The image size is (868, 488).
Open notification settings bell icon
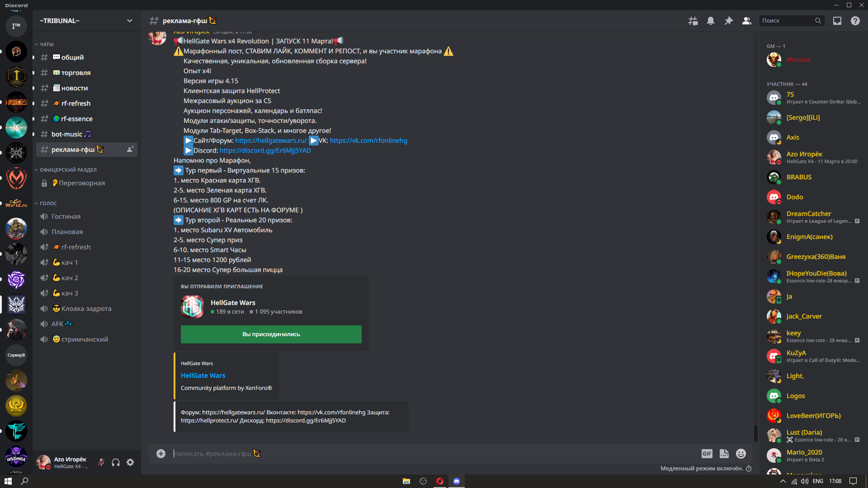click(x=711, y=21)
